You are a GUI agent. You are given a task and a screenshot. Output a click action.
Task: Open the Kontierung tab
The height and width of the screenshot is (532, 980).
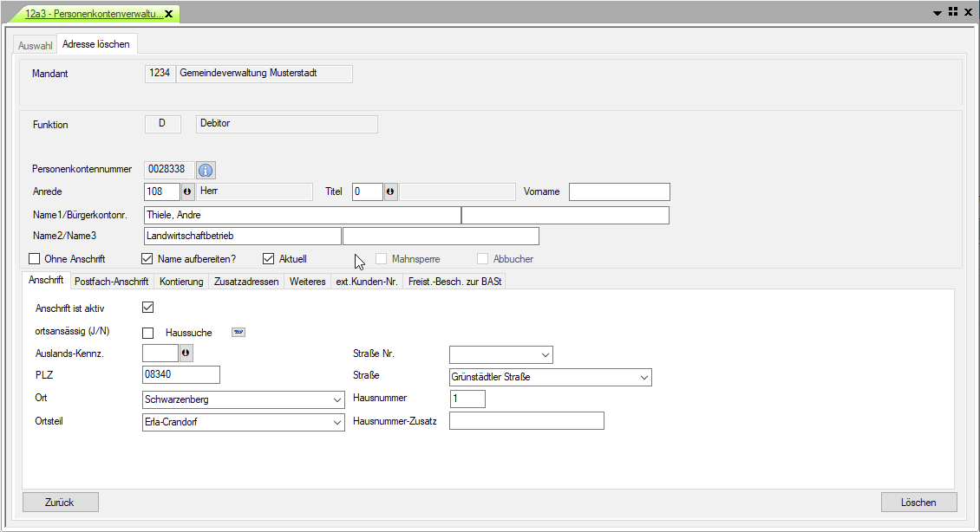coord(181,282)
